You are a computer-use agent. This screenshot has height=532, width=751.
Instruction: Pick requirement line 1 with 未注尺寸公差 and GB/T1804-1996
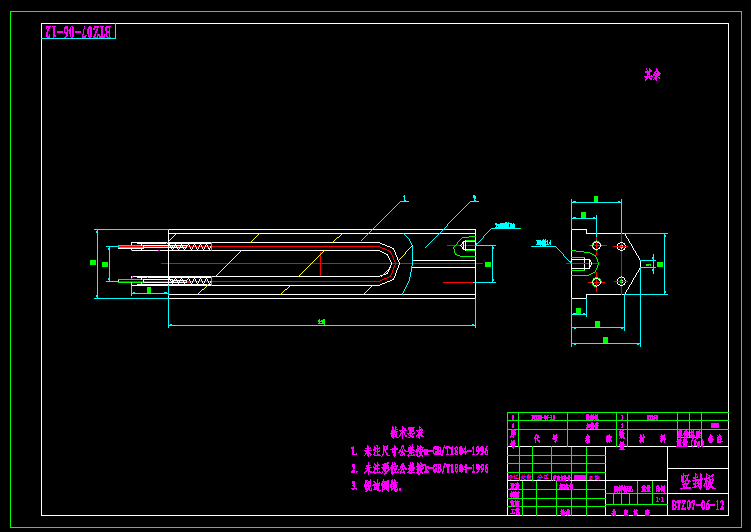point(420,451)
